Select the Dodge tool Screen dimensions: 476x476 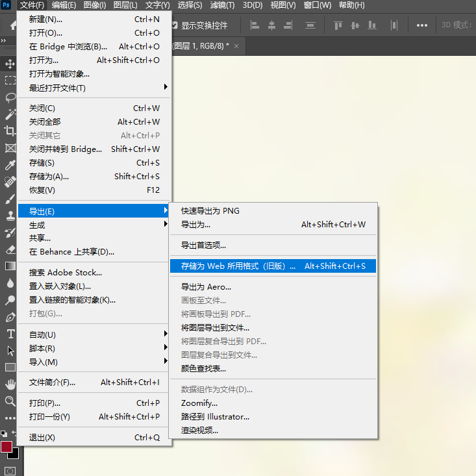point(10,300)
